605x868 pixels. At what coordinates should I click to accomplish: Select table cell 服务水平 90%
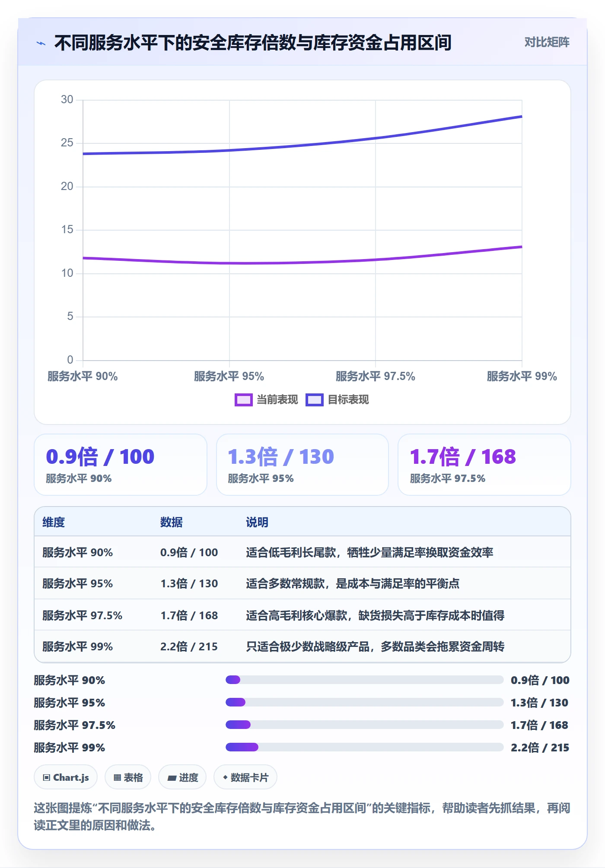coord(77,552)
